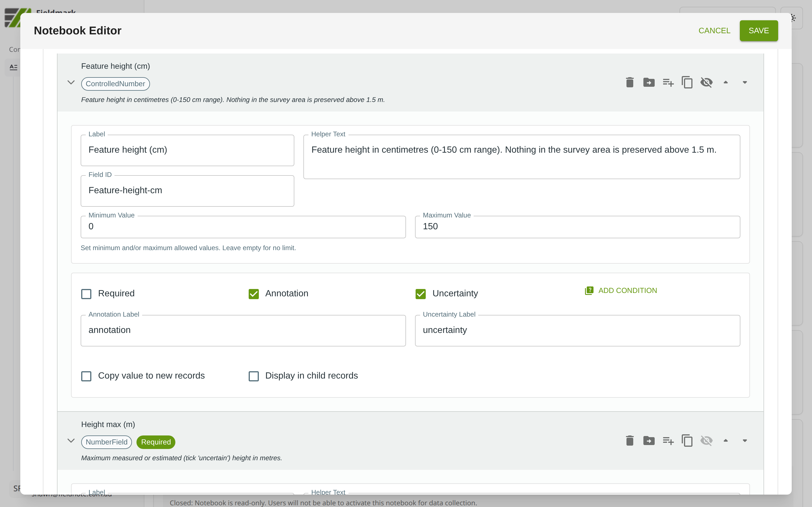Duplicate the Feature height (cm) field
The width and height of the screenshot is (812, 507).
click(687, 83)
